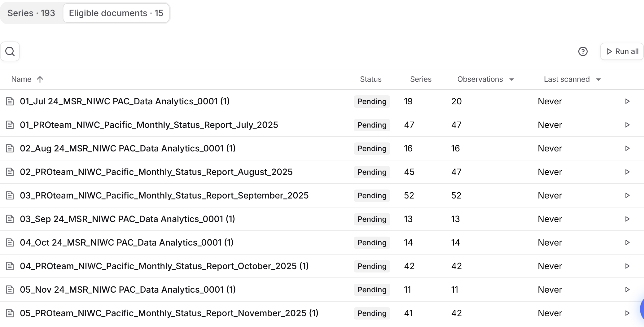This screenshot has height=327, width=644.
Task: Open the Last scanned column dropdown arrow
Action: coord(598,80)
